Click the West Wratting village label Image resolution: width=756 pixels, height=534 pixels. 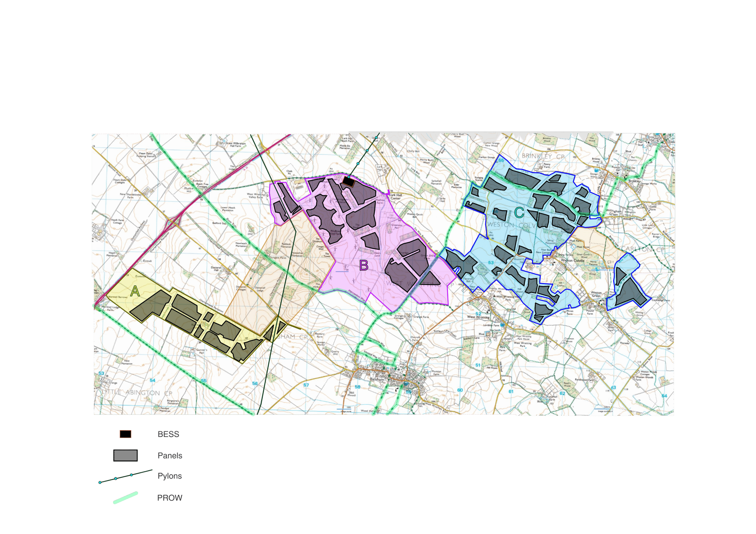click(x=478, y=317)
